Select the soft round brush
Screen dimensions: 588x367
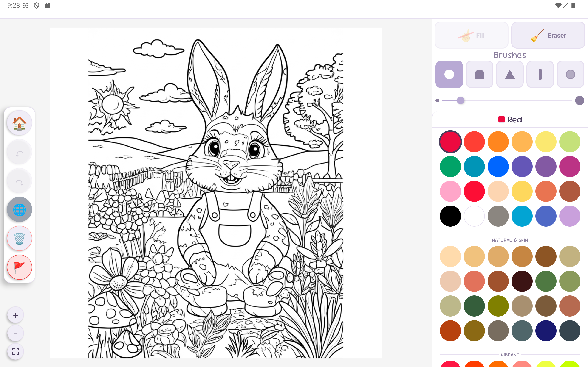[x=570, y=74]
